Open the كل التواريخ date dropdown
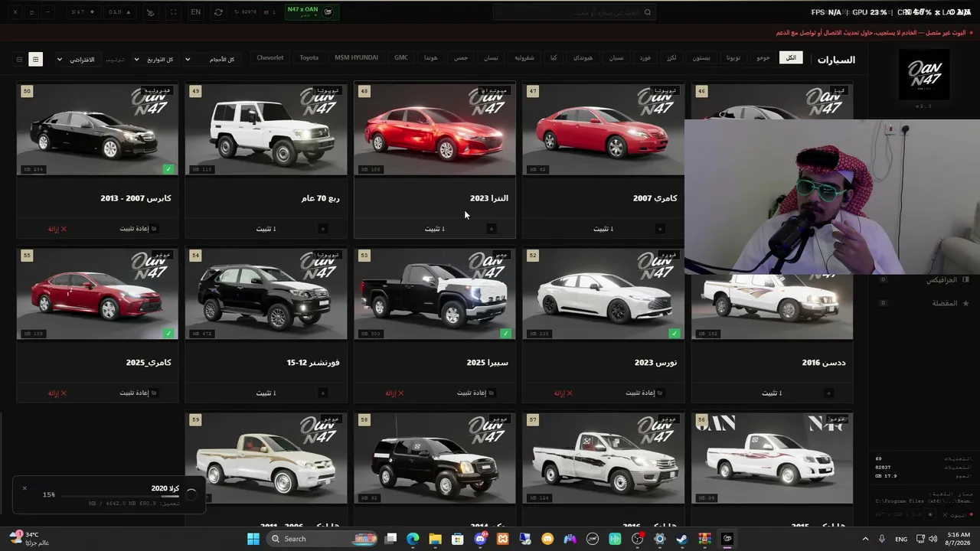Screen dimensions: 980x551 (155, 59)
